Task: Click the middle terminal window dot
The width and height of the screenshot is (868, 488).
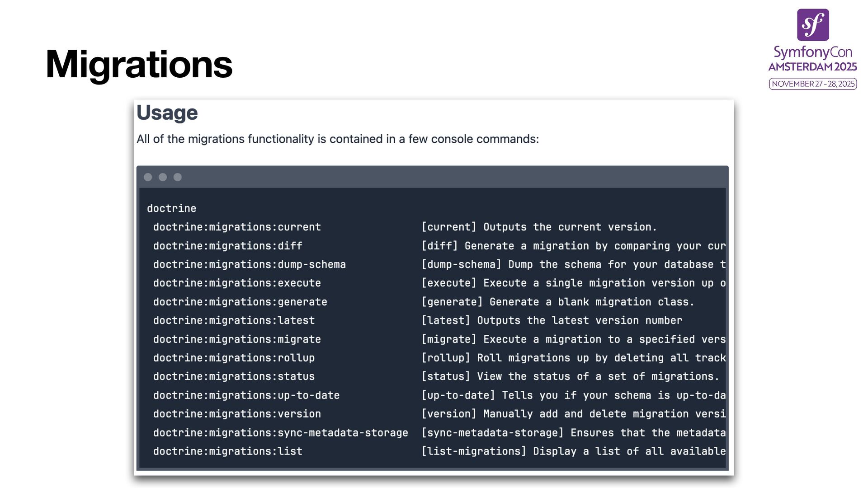Action: pos(163,177)
